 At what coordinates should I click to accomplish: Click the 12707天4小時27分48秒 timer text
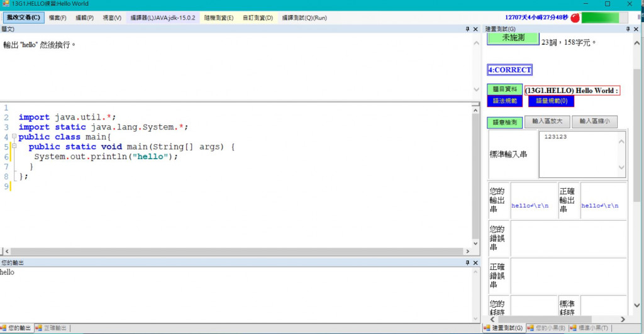click(x=536, y=18)
